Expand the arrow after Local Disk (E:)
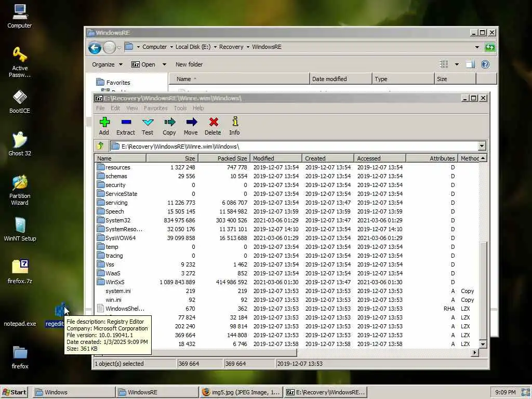Screen dimensions: 532x399 [215, 47]
